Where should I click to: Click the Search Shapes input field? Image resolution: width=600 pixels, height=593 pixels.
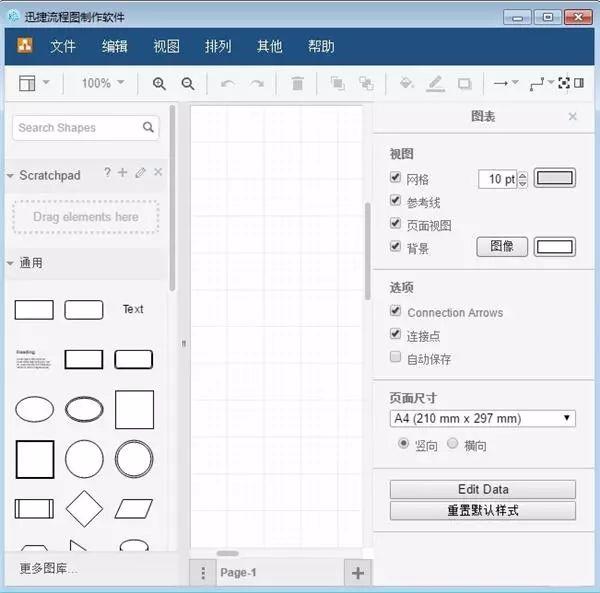coord(86,127)
